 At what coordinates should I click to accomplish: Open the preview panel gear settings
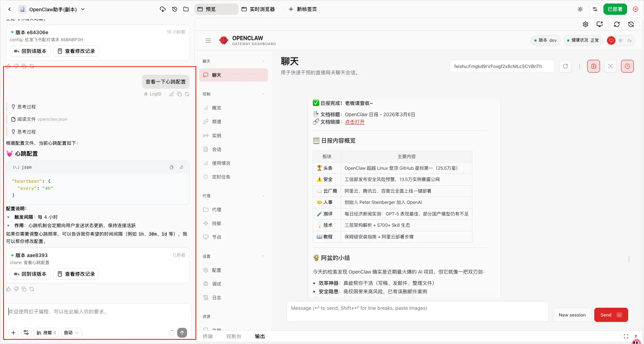tap(586, 24)
